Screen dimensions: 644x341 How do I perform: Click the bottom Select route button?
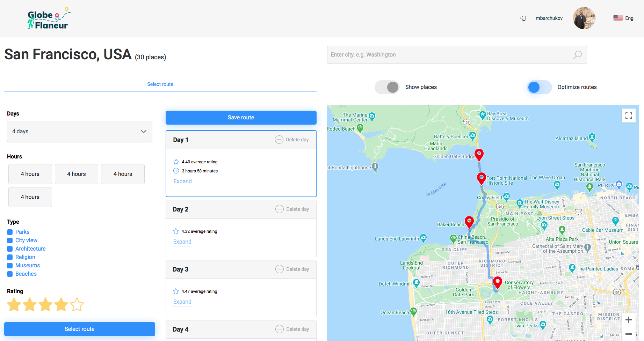(80, 329)
